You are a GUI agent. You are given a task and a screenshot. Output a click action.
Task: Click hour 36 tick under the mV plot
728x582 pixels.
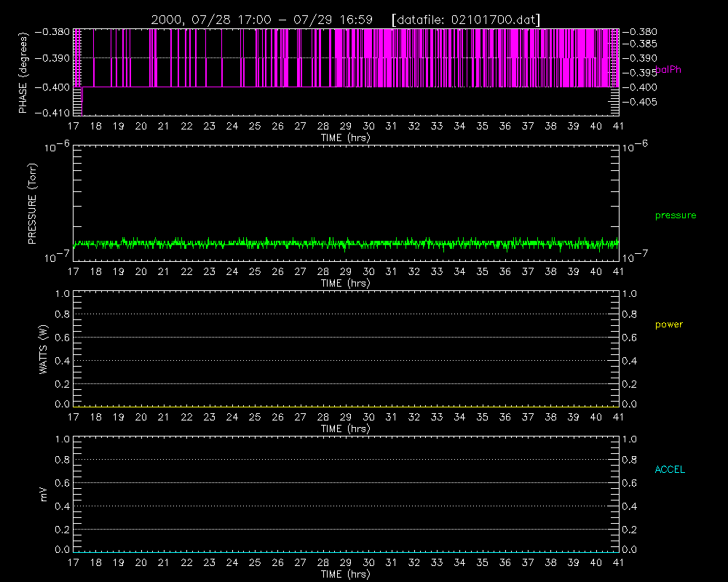tap(505, 562)
